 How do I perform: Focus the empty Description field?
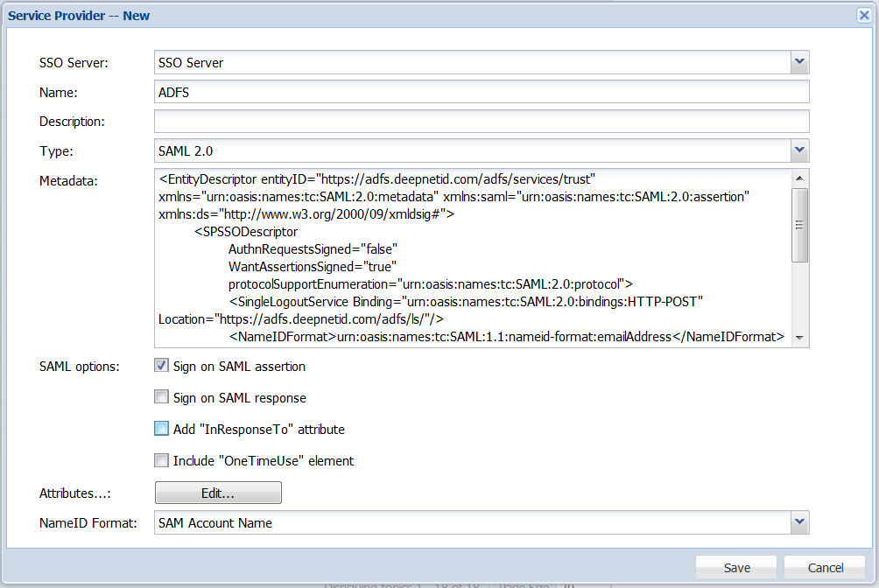[481, 121]
